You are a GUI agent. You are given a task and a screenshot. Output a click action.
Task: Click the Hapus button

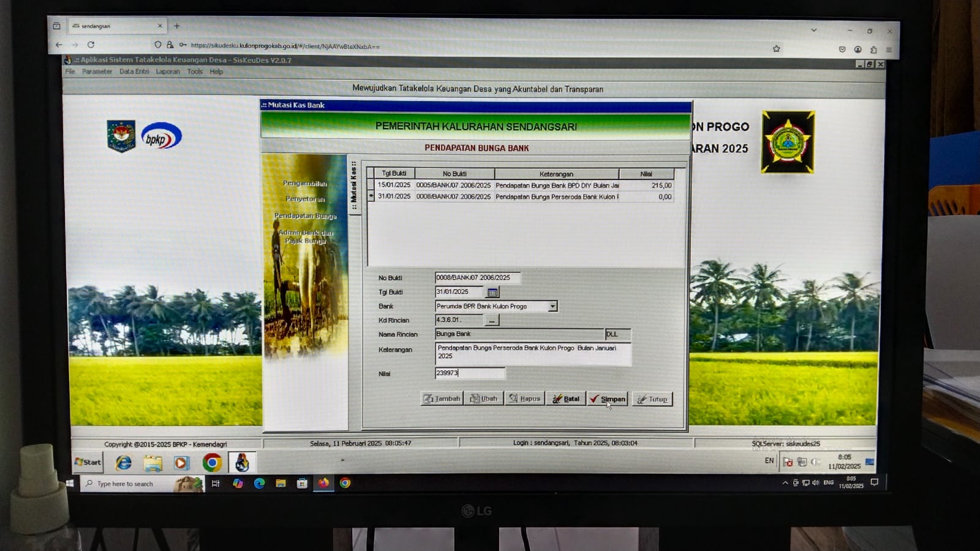tap(524, 399)
